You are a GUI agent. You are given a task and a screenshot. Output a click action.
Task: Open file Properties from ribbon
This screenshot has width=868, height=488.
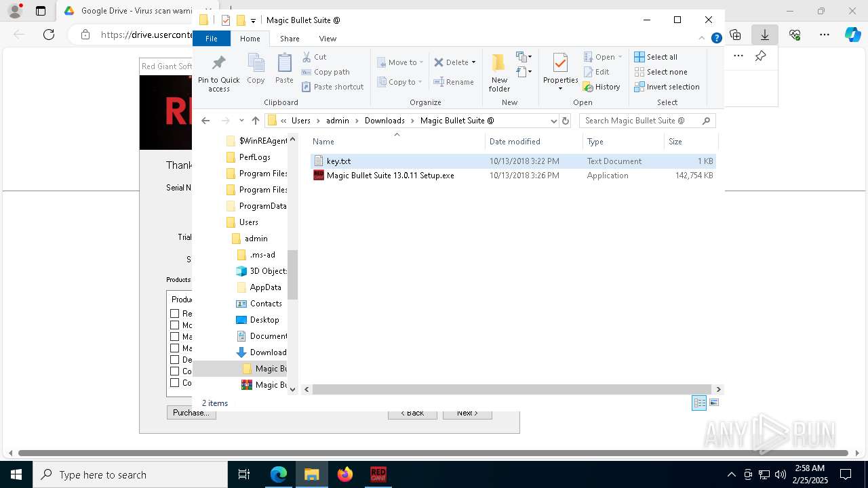560,72
